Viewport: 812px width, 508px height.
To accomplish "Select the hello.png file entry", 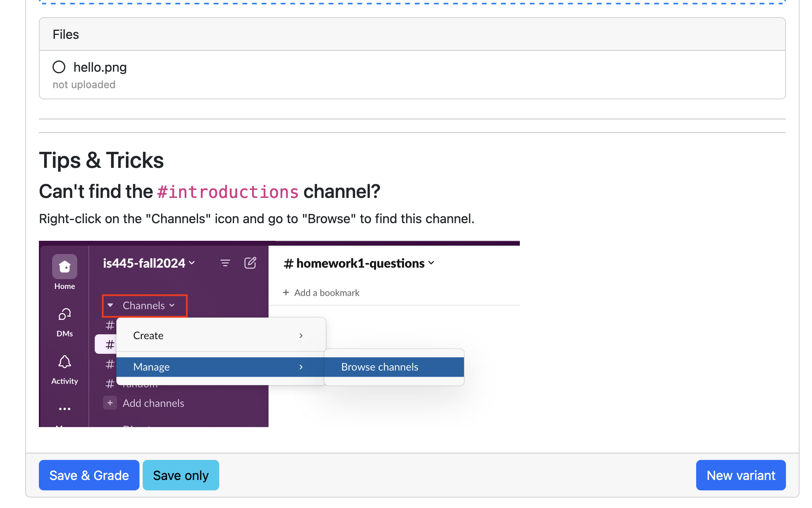I will point(99,67).
